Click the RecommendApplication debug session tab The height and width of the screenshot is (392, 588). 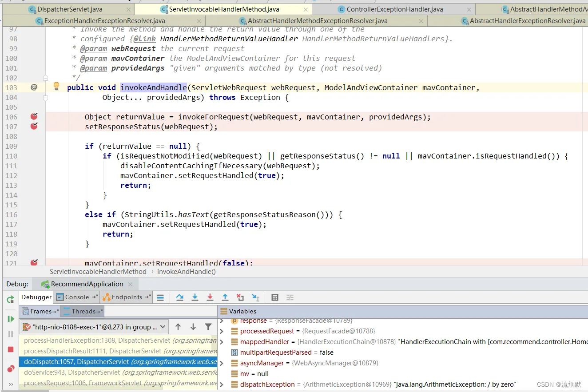coord(87,284)
